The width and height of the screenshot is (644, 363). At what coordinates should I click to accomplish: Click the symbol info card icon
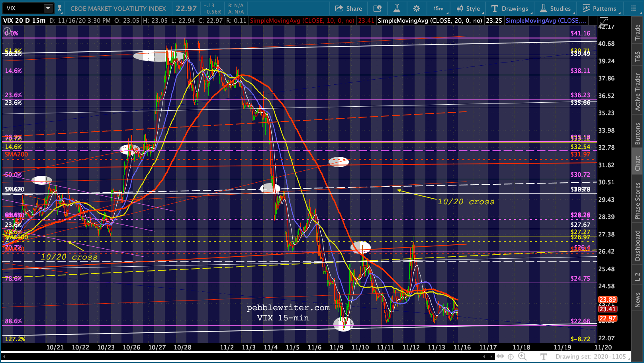(x=377, y=8)
